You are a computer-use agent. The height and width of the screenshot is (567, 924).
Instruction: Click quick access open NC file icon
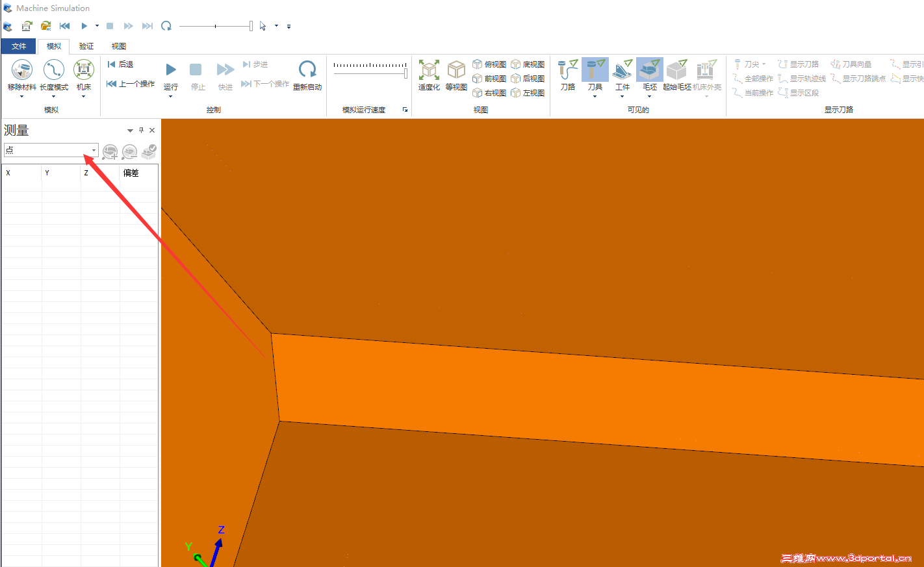(x=45, y=26)
